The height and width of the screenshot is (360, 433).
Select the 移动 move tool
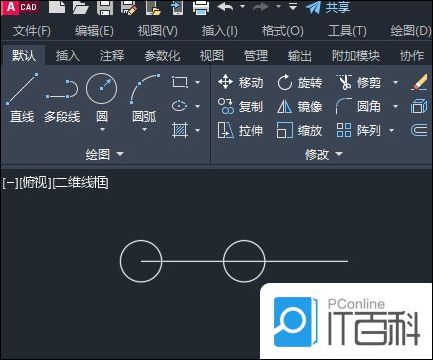pos(240,82)
